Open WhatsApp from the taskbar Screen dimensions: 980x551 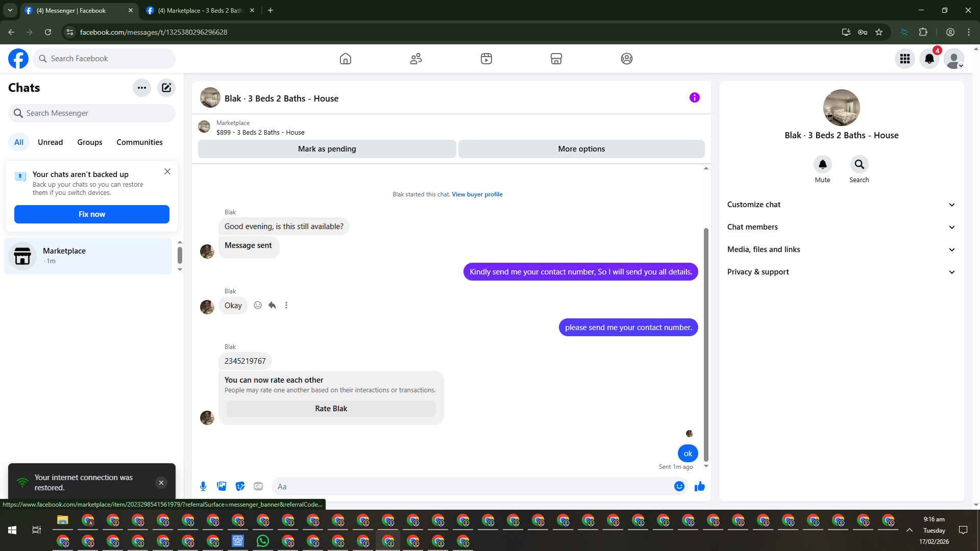pos(263,541)
